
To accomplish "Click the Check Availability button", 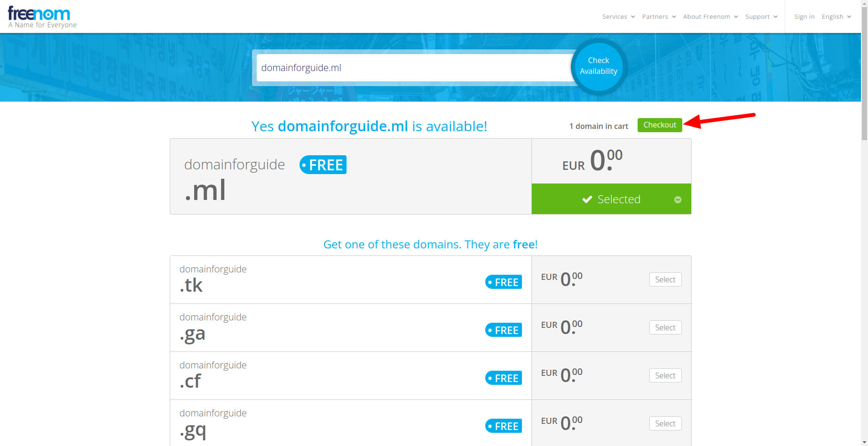I will (599, 66).
